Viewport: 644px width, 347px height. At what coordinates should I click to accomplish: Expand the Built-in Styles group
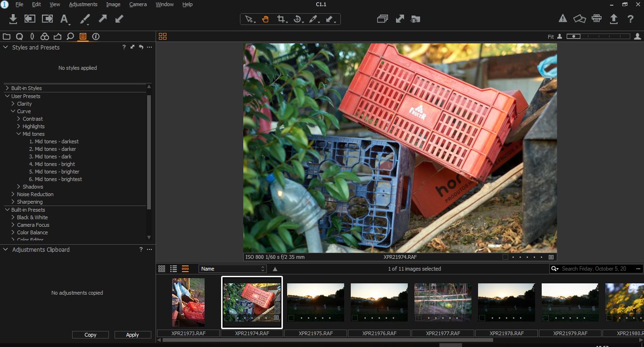[x=7, y=88]
